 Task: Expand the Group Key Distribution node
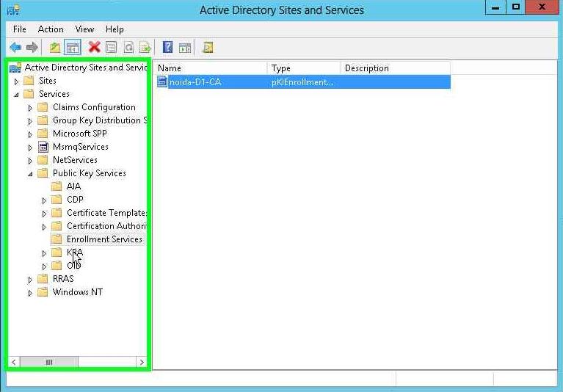30,121
